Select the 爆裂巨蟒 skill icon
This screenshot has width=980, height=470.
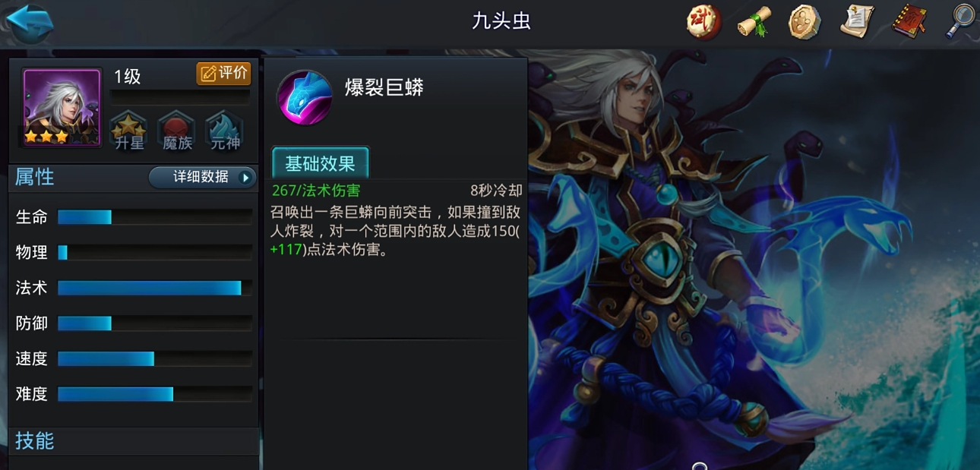click(x=304, y=97)
